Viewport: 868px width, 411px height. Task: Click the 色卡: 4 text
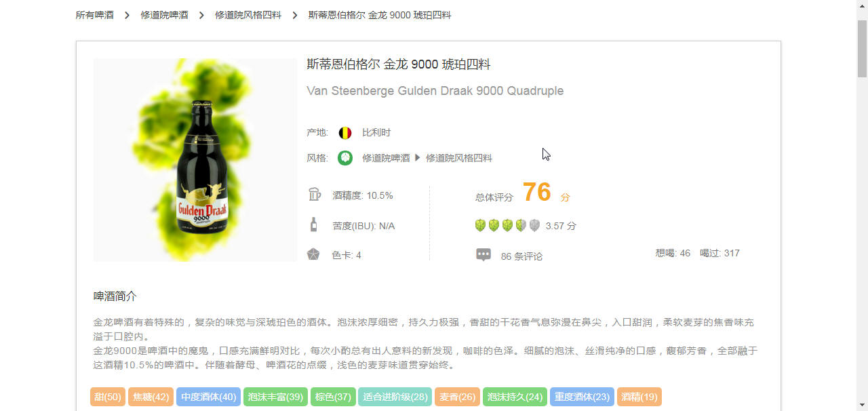pyautogui.click(x=347, y=255)
